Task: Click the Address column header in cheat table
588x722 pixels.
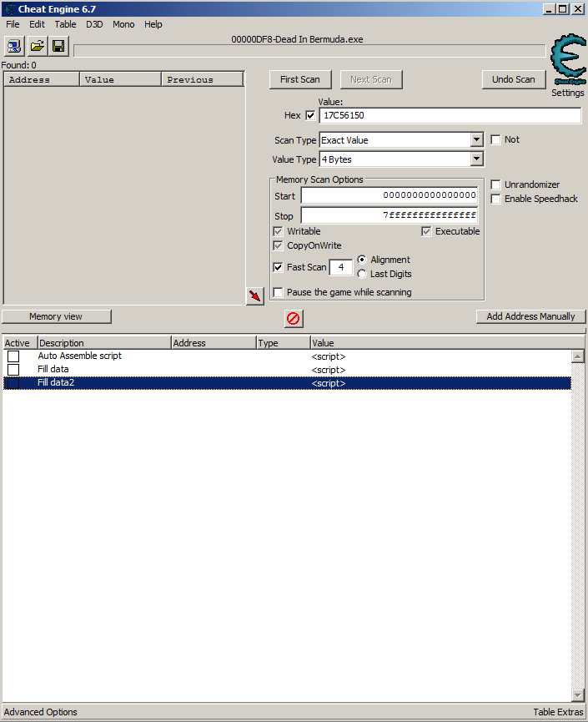Action: click(x=214, y=343)
